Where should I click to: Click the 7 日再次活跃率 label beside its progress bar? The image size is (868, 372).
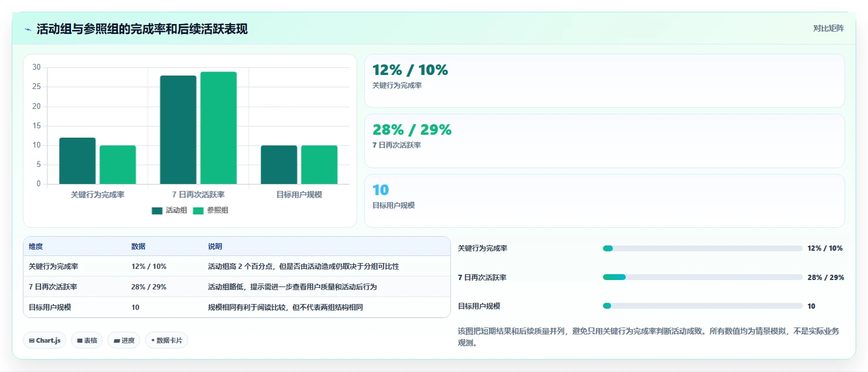pyautogui.click(x=482, y=278)
